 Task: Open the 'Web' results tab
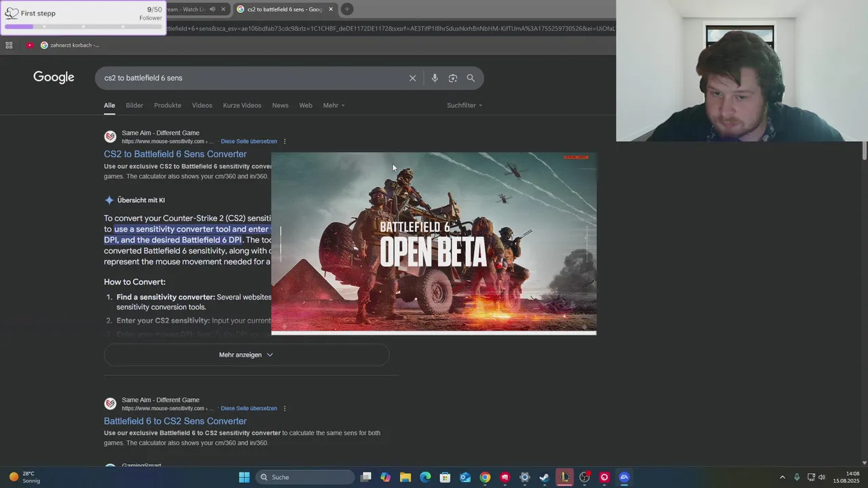coord(306,105)
